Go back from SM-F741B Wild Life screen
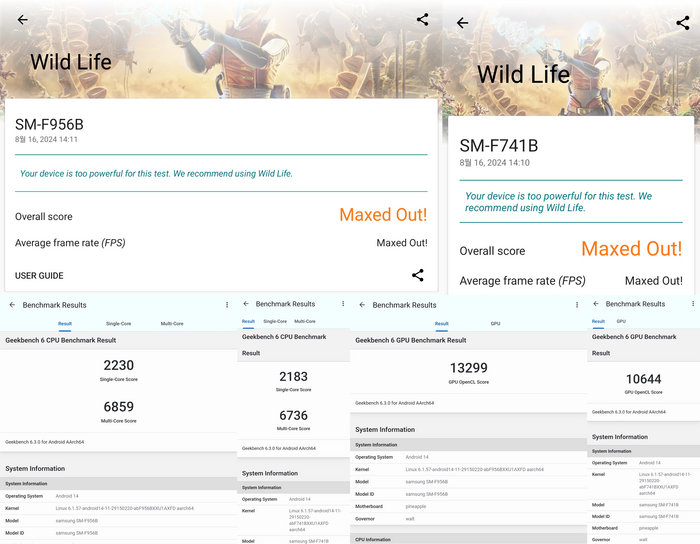 coord(462,23)
